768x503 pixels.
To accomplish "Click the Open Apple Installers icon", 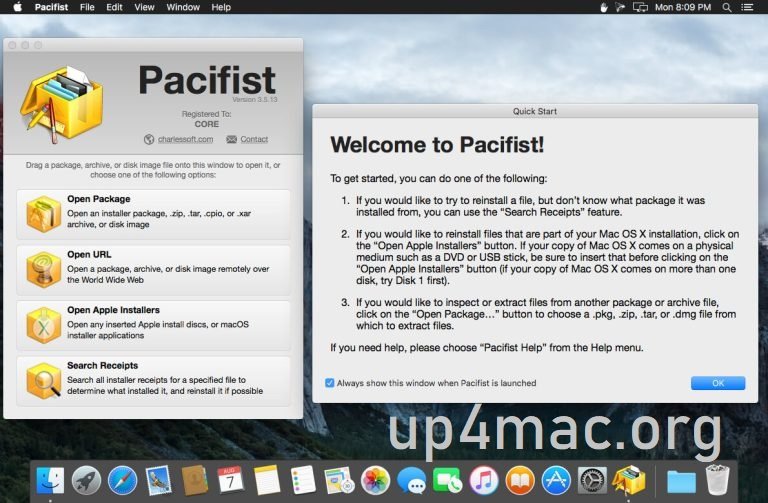I will click(x=44, y=325).
